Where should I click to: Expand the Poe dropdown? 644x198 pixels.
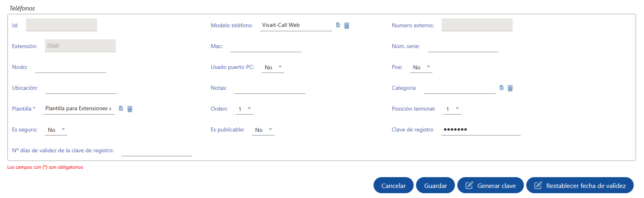[421, 67]
